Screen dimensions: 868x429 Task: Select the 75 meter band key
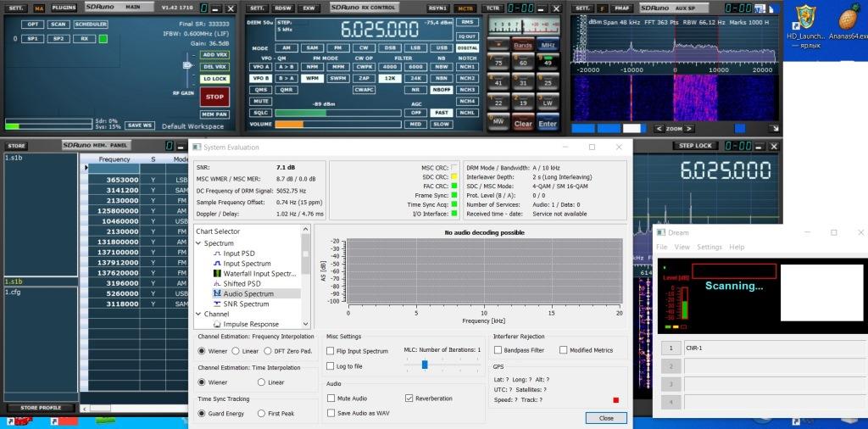click(x=498, y=60)
